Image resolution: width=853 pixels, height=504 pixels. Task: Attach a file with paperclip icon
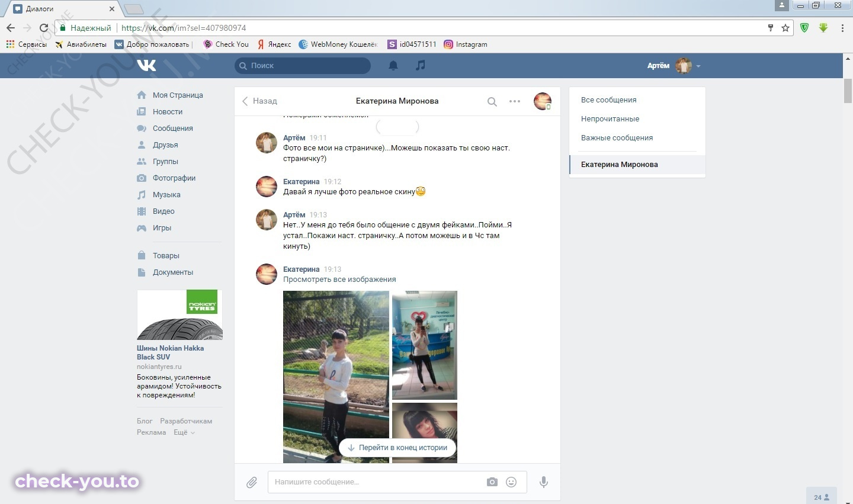(252, 483)
